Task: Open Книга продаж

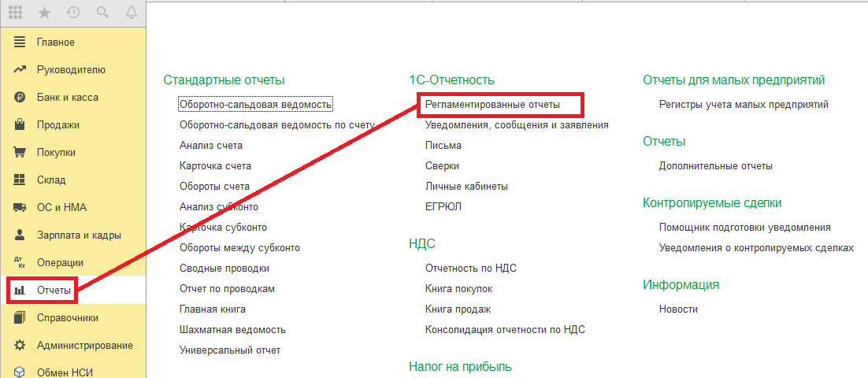Action: 458,309
